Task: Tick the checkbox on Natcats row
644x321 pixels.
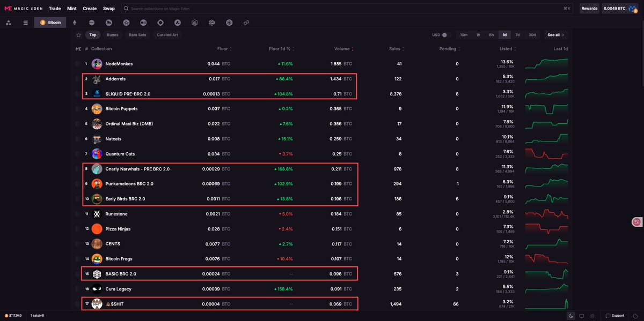Action: [x=78, y=139]
